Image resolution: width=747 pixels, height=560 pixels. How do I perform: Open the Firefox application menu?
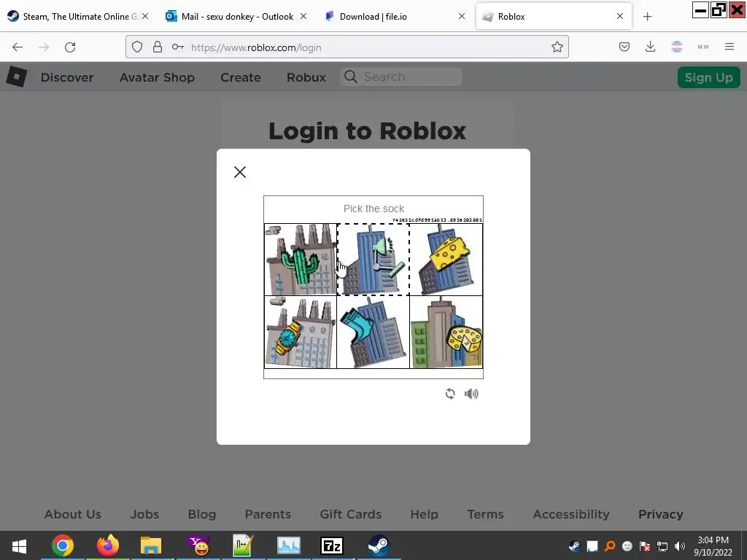coord(729,47)
